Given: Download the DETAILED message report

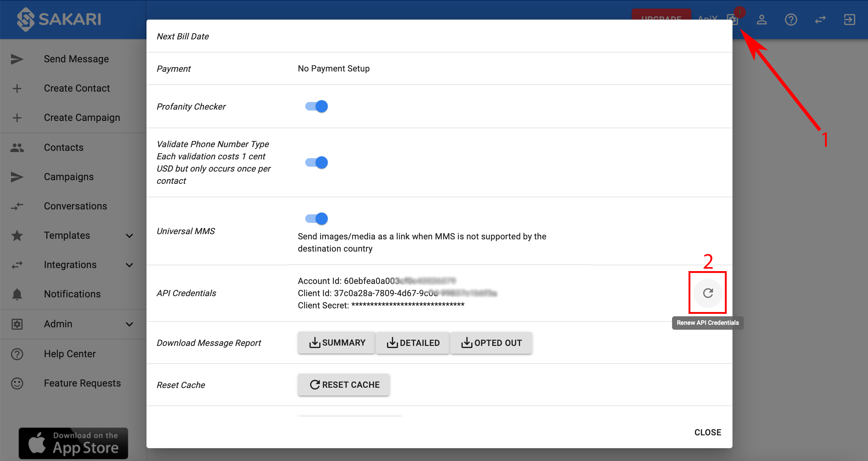Looking at the screenshot, I should [x=413, y=343].
